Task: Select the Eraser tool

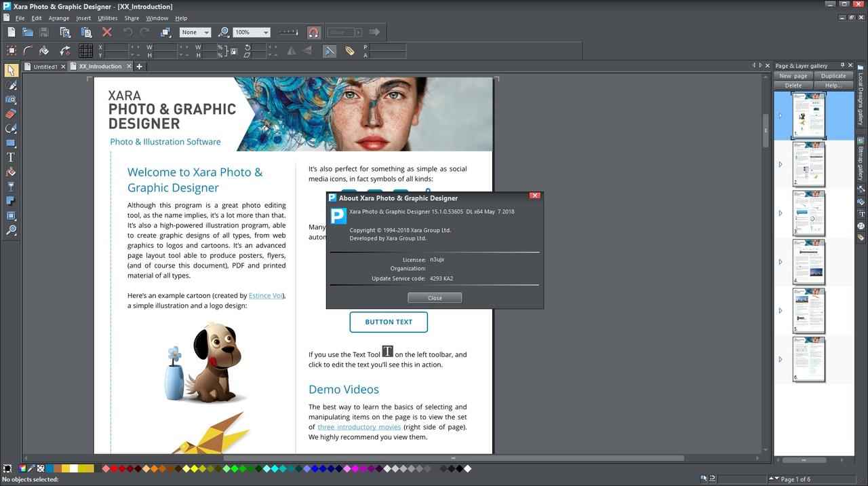Action: (11, 114)
